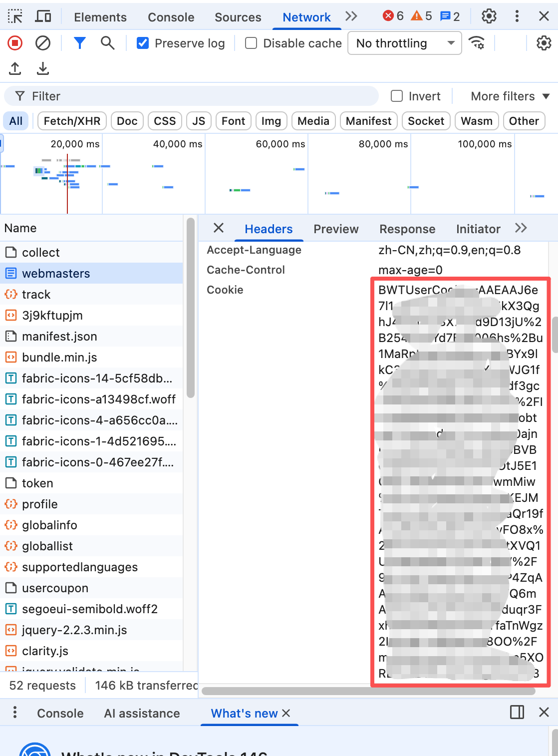Viewport: 558px width, 756px height.
Task: Show more DevTools panel tabs
Action: 351,16
